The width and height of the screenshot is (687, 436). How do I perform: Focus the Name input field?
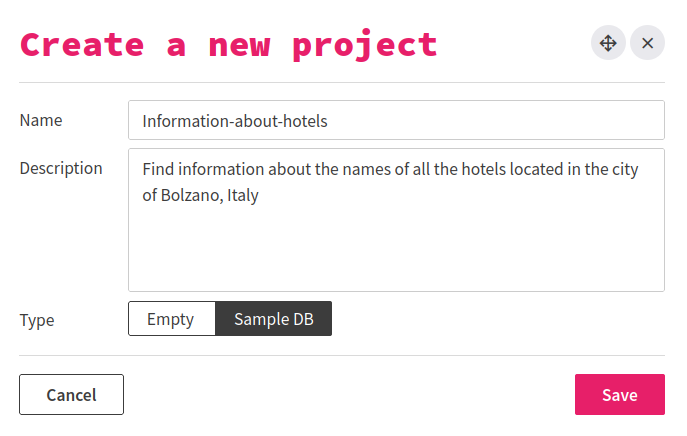coord(396,120)
